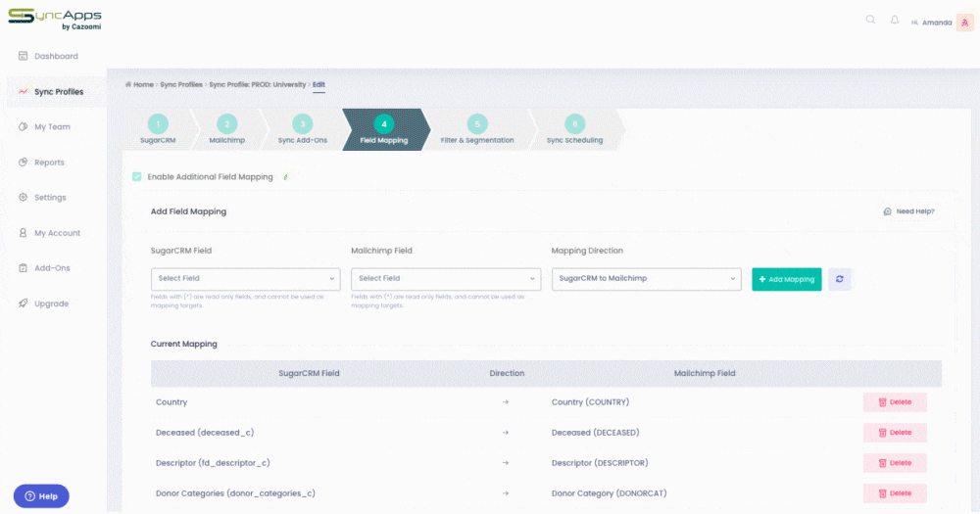This screenshot has height=514, width=980.
Task: Delete the Donor Categories mapping
Action: click(x=895, y=493)
